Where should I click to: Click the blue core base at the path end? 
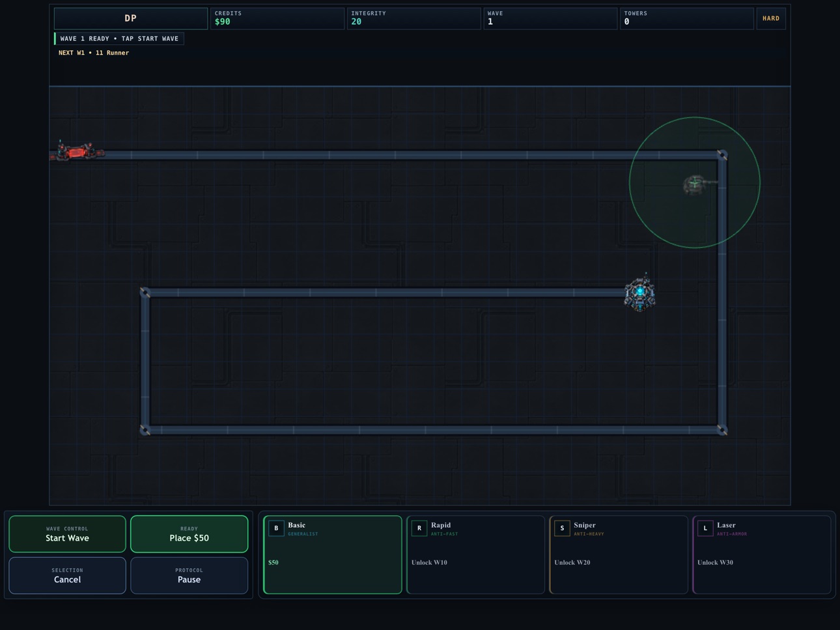coord(640,293)
